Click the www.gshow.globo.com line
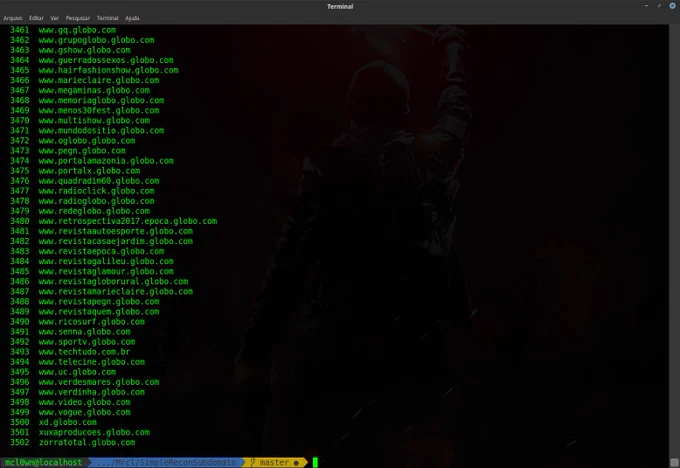Viewport: 680px width, 468px height. coord(85,50)
